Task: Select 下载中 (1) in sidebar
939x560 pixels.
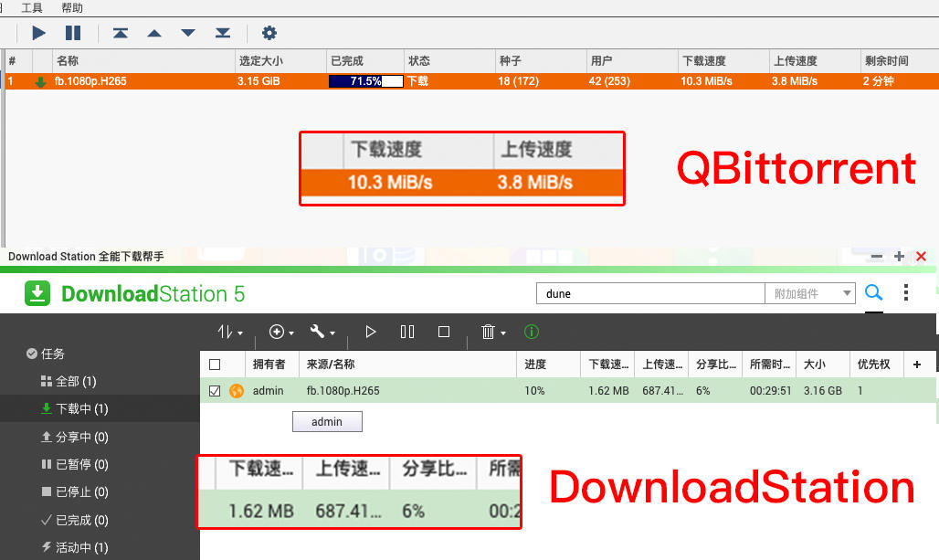Action: [75, 409]
